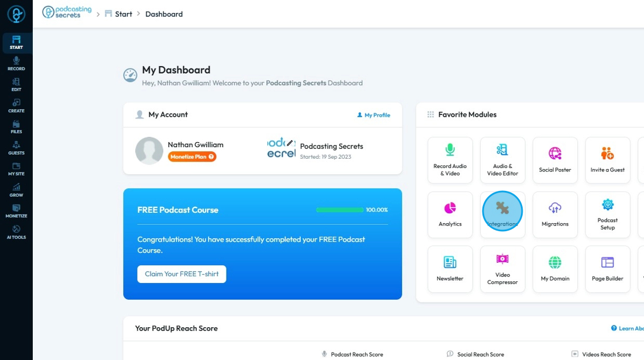The image size is (644, 360).
Task: Open the Podcast Setup module
Action: (x=608, y=215)
